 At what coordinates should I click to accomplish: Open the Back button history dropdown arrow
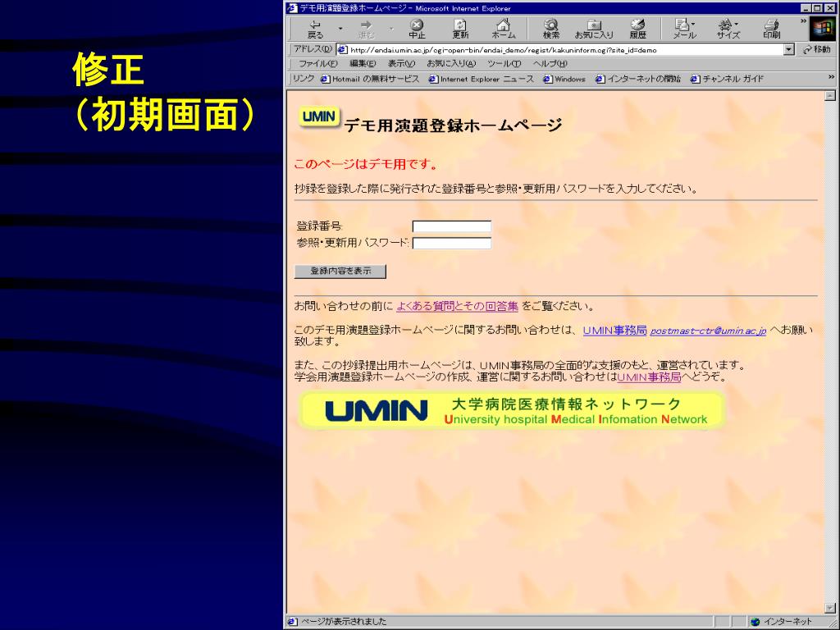pyautogui.click(x=340, y=28)
